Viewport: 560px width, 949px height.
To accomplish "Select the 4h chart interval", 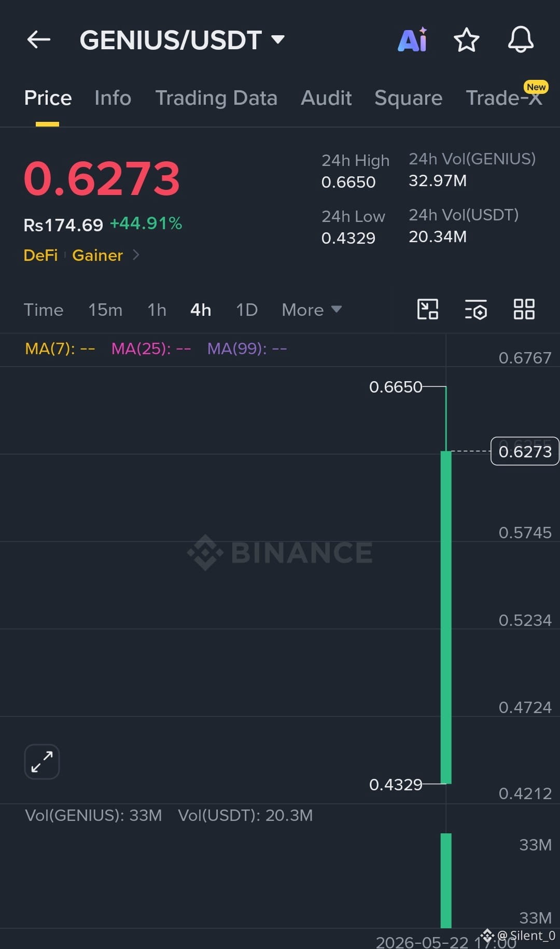I will pyautogui.click(x=201, y=310).
